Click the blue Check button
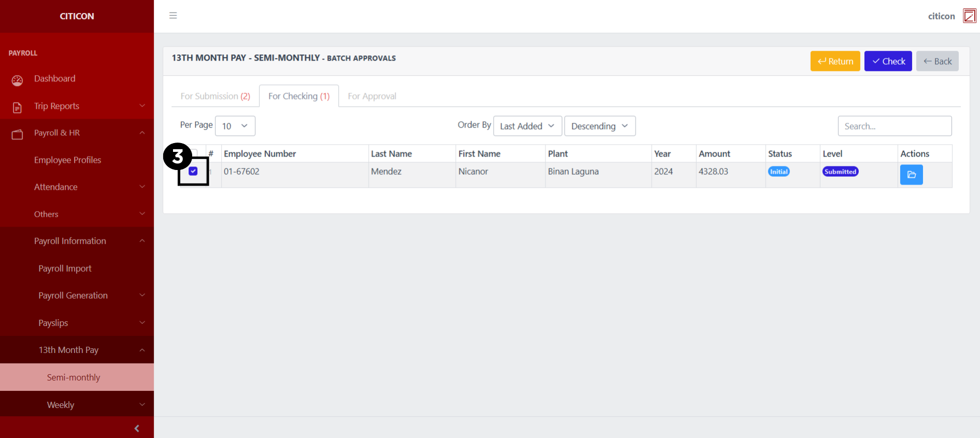980x438 pixels. pyautogui.click(x=888, y=61)
